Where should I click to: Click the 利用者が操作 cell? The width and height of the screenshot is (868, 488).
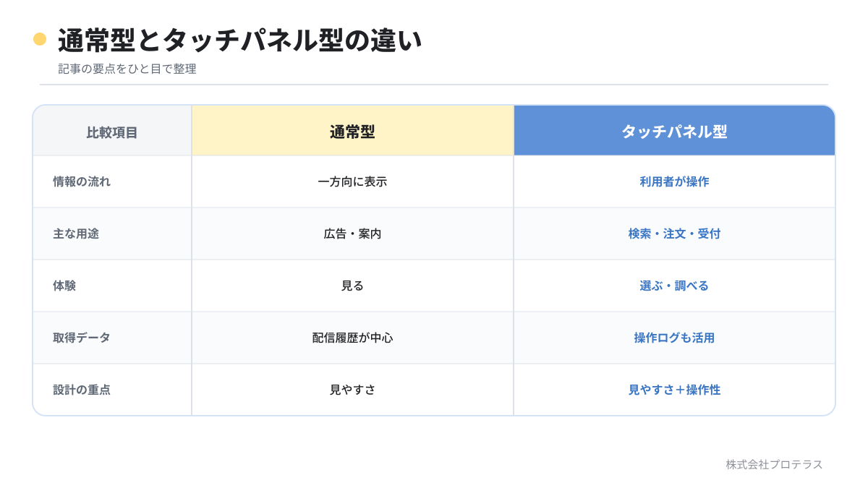[x=674, y=181]
